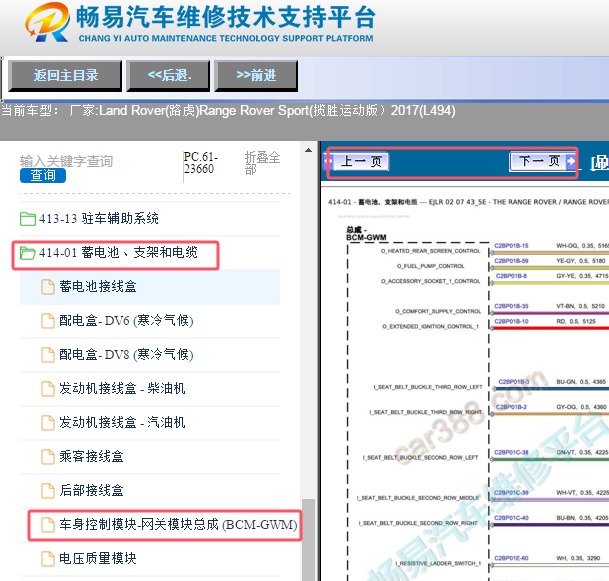Click the O_FUEL_PUMP_CONTROL signal label
Screen dimensions: 609x581
click(430, 266)
